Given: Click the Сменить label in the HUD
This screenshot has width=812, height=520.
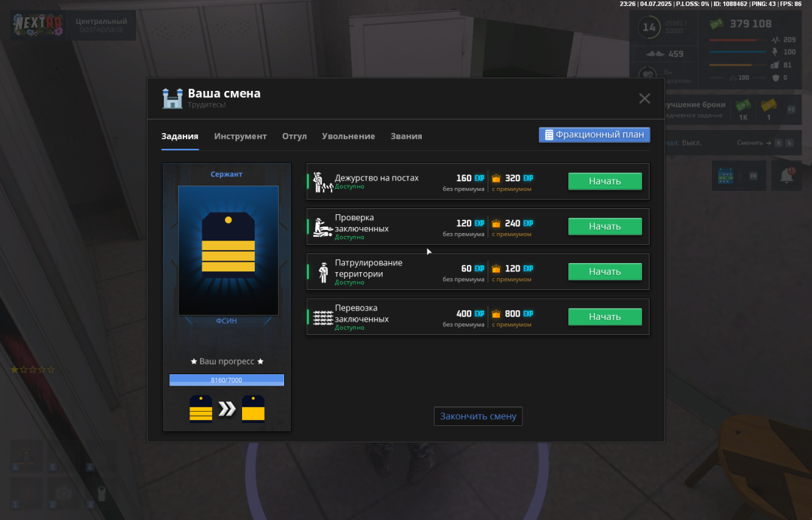Looking at the screenshot, I should tap(750, 143).
